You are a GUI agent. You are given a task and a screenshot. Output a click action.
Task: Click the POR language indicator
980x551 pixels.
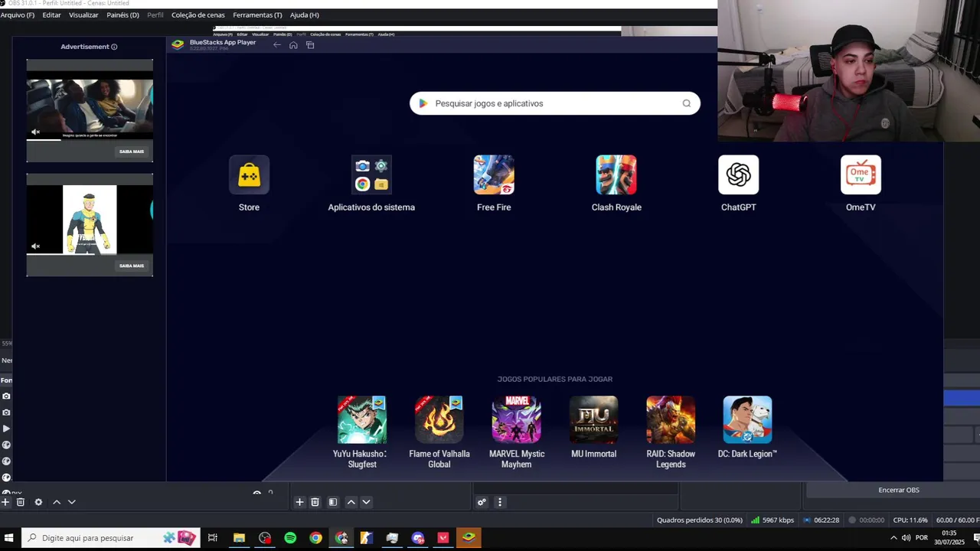(922, 538)
